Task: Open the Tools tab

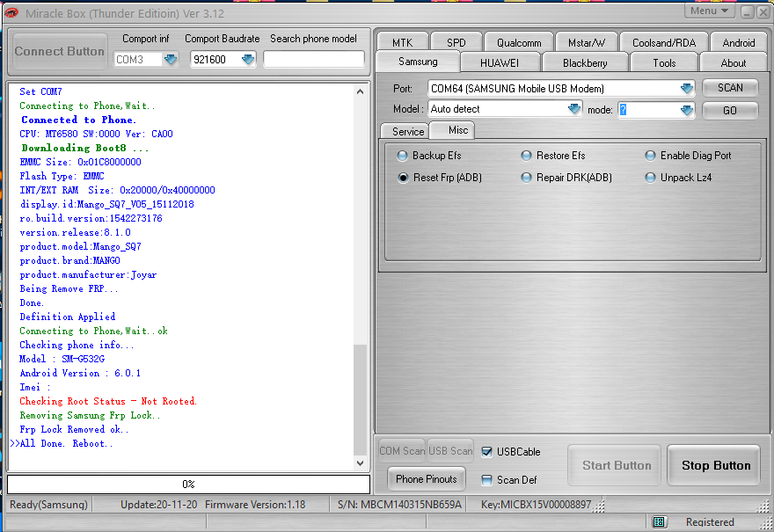Action: (664, 62)
